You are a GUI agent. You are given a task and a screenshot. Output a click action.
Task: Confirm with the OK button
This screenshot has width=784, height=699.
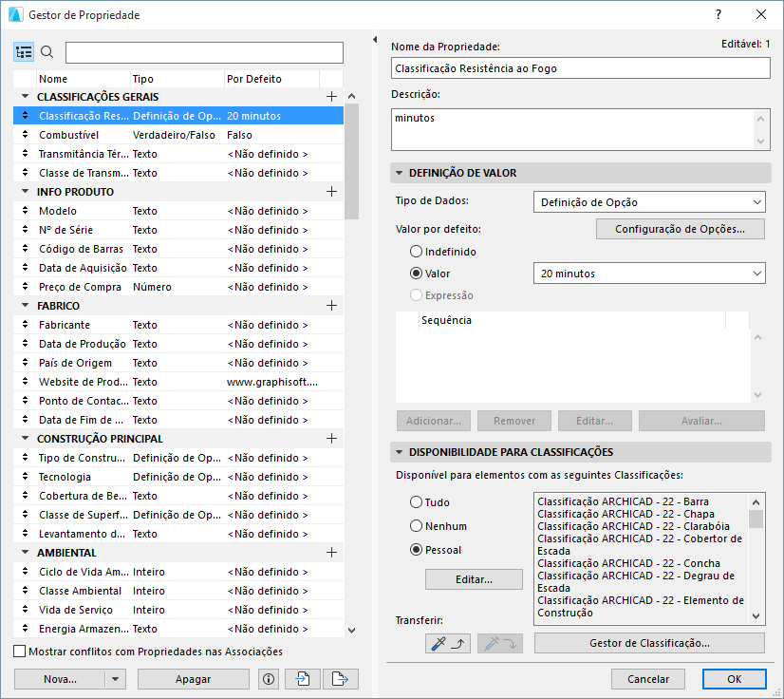(734, 679)
